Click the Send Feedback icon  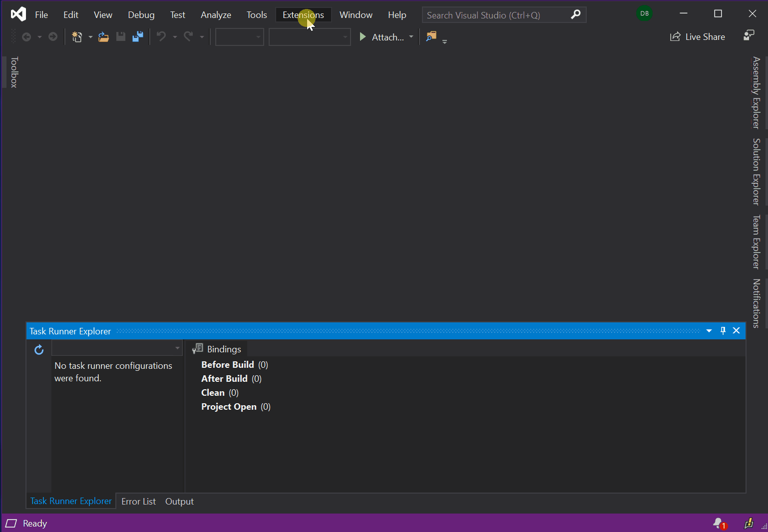pos(749,35)
